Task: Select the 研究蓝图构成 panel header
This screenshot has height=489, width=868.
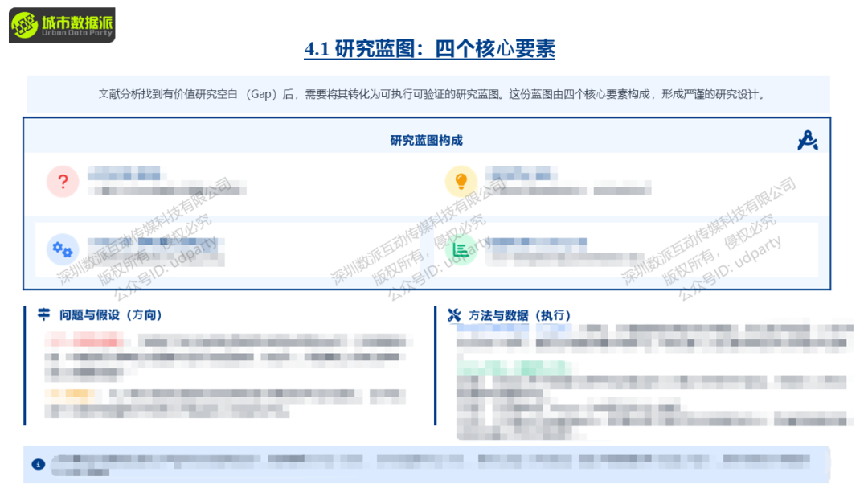Action: click(426, 141)
